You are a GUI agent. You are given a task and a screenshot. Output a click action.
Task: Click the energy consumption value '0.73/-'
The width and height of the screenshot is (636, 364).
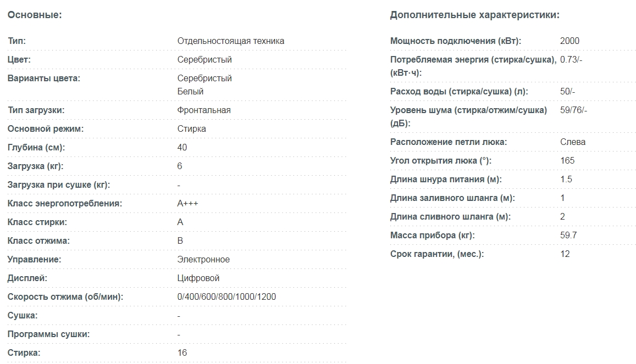coord(571,59)
